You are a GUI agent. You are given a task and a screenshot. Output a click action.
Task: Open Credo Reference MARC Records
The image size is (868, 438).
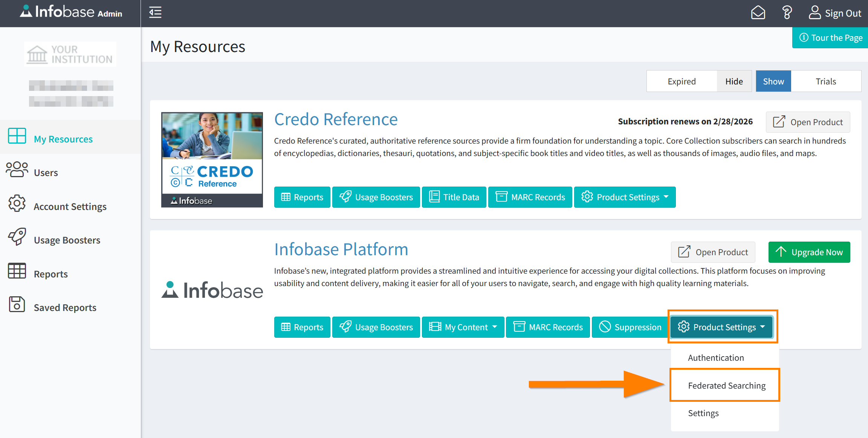(530, 197)
